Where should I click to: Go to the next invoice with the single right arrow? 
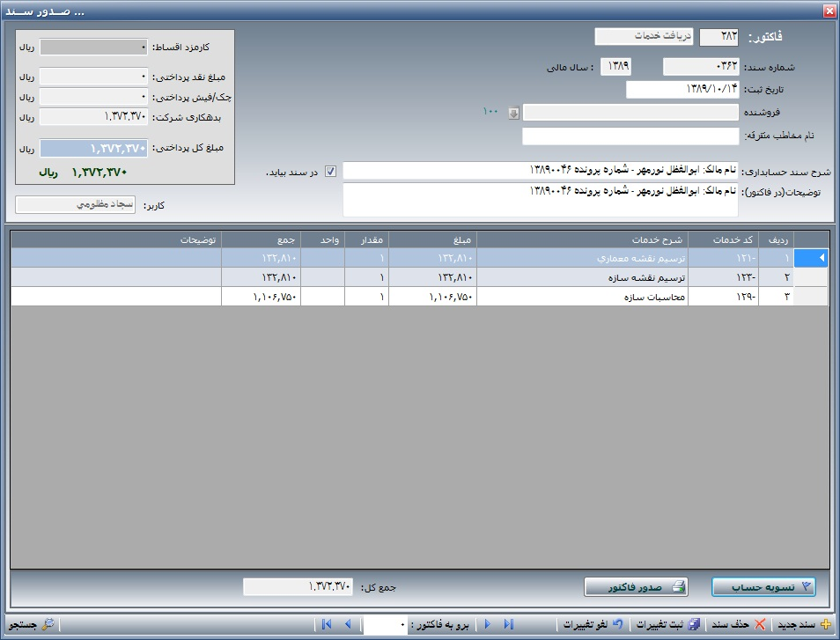point(487,624)
